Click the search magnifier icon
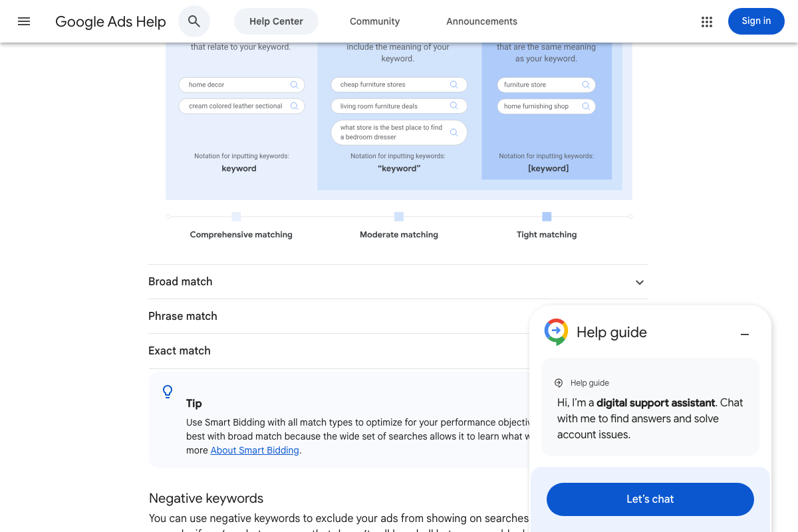The image size is (798, 532). click(194, 21)
